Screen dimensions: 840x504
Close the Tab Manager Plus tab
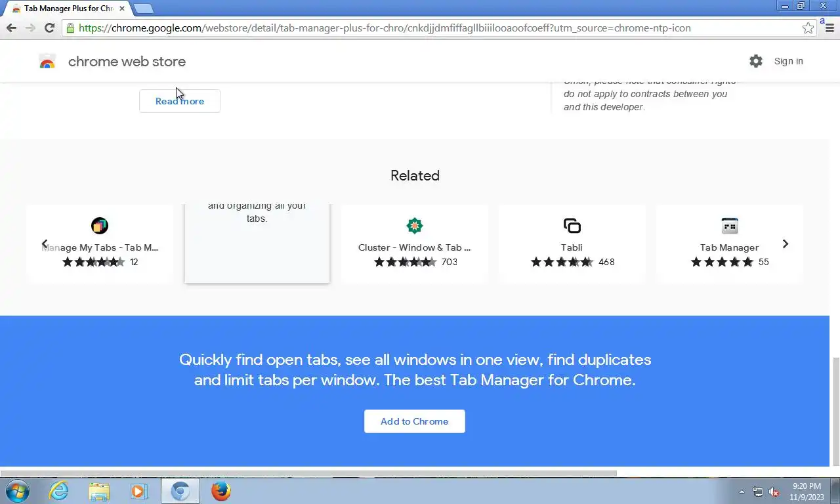pyautogui.click(x=121, y=9)
